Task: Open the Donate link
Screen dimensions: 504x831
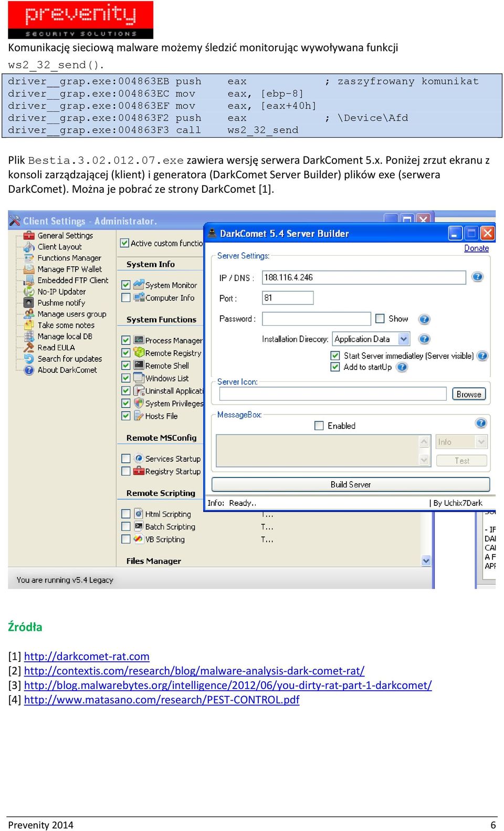Action: (x=476, y=248)
